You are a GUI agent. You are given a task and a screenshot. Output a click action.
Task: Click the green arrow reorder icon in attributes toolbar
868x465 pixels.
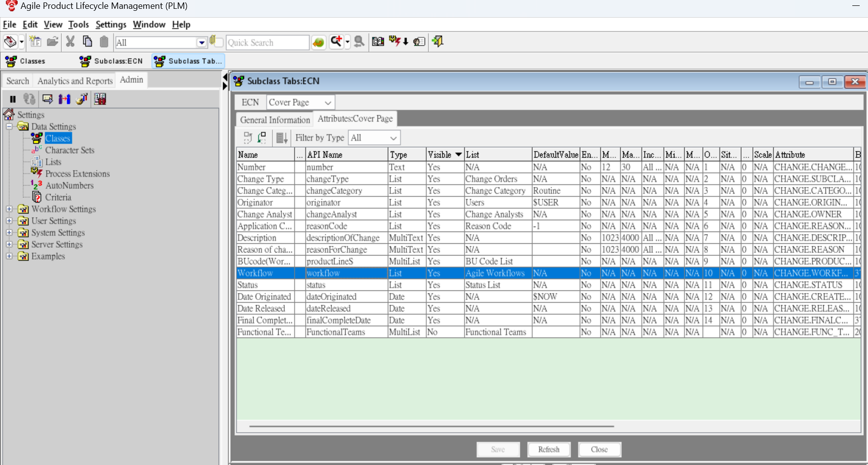click(x=262, y=138)
